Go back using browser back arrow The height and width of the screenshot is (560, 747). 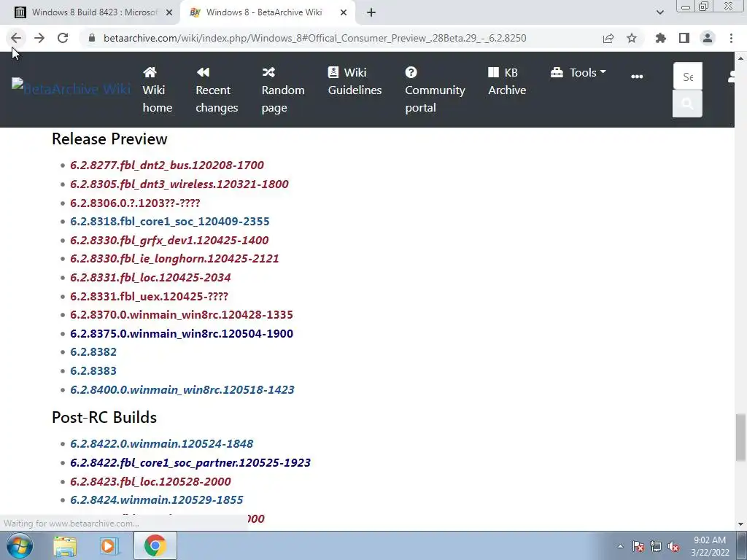coord(16,38)
